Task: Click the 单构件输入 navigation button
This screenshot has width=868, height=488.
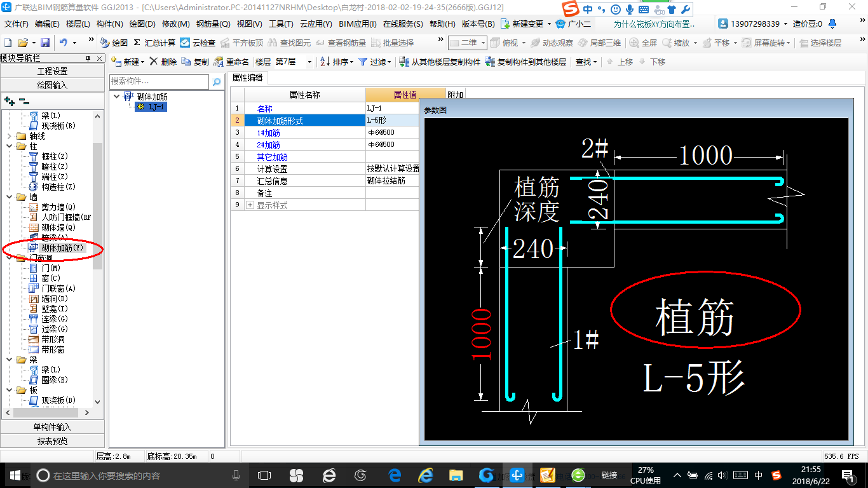Action: click(52, 427)
